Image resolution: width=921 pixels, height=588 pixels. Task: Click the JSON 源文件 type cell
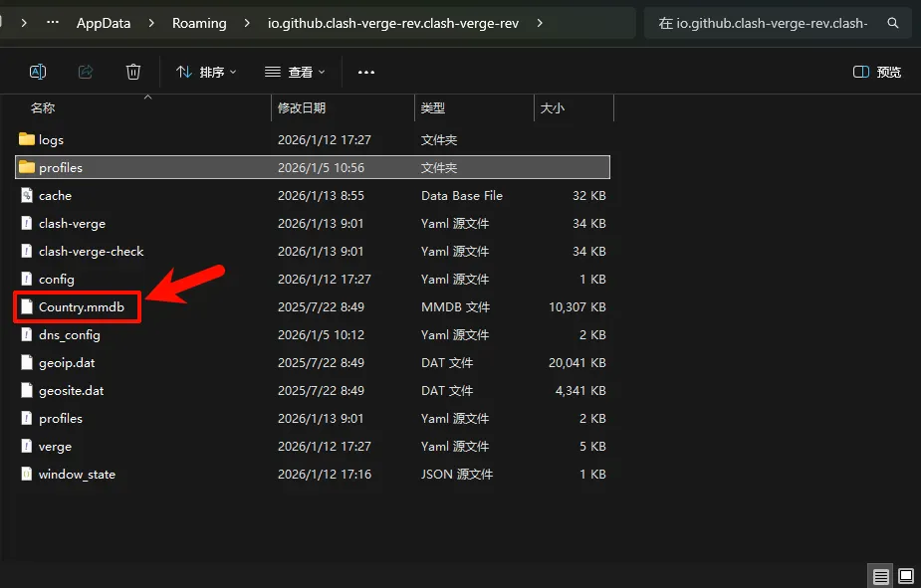click(x=457, y=475)
